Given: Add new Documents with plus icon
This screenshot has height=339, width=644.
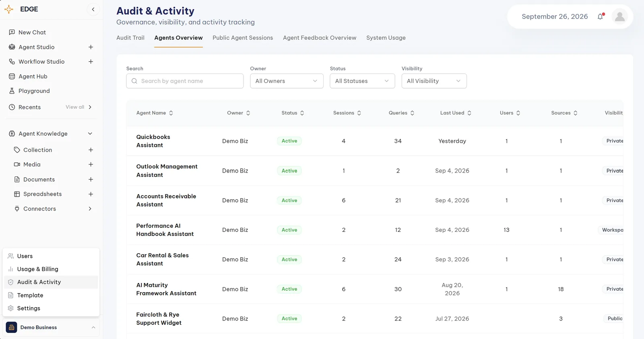Looking at the screenshot, I should [91, 179].
